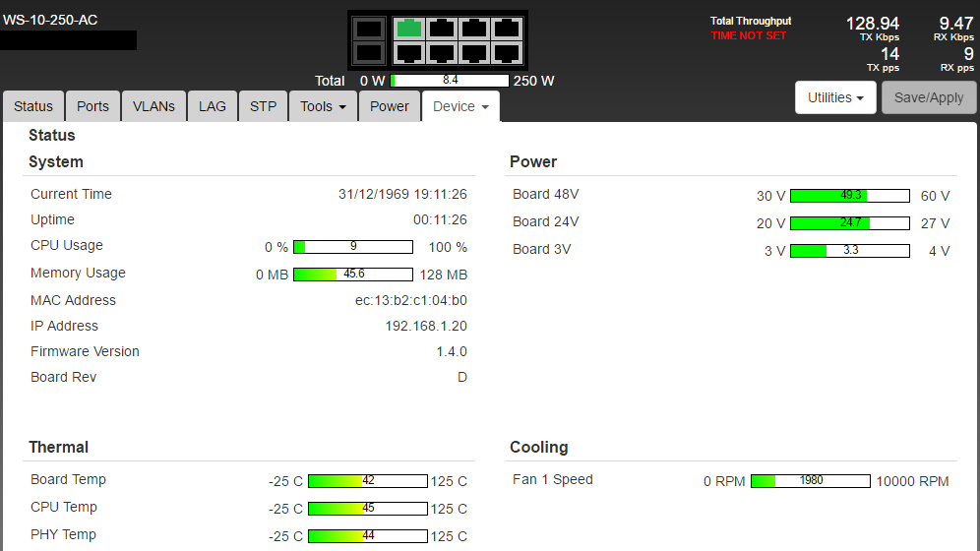This screenshot has height=551, width=980.
Task: Click the top-right Ethernet port icon
Action: tap(507, 29)
